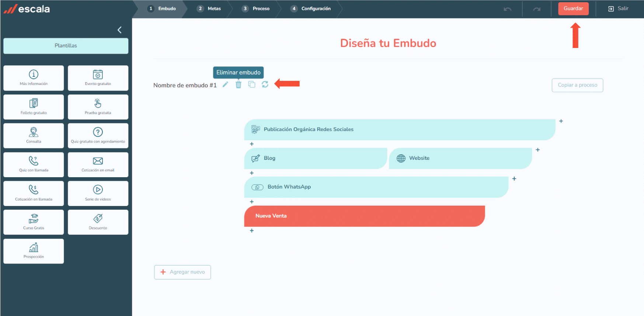The width and height of the screenshot is (644, 316).
Task: Select the Quiz con llamada template
Action: 34,165
